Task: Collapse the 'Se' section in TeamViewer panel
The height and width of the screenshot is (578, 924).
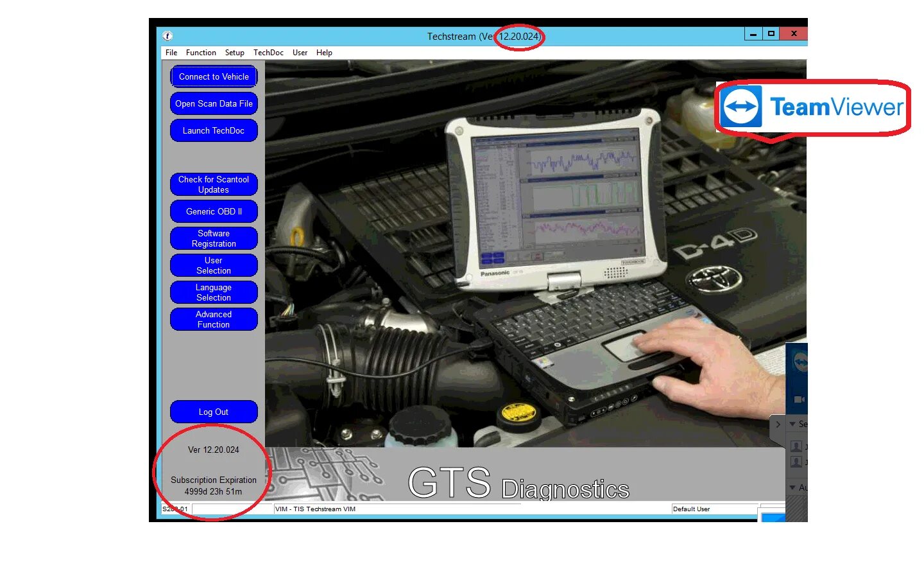Action: point(793,424)
